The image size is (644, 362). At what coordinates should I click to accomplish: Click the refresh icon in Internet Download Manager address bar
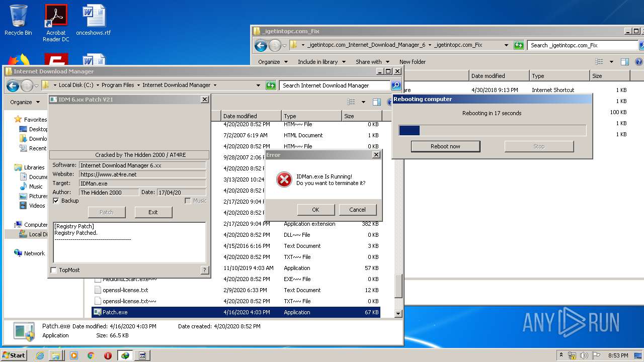(x=271, y=85)
